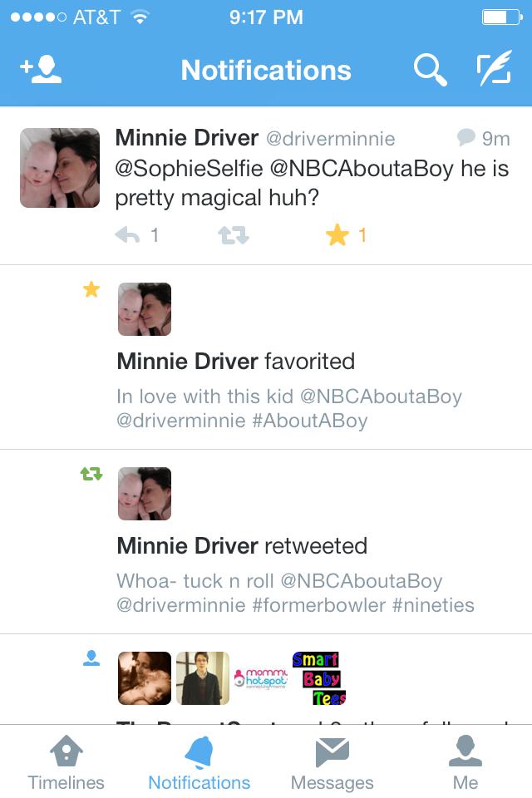Tap the #AboutABoy hashtag

(x=309, y=421)
